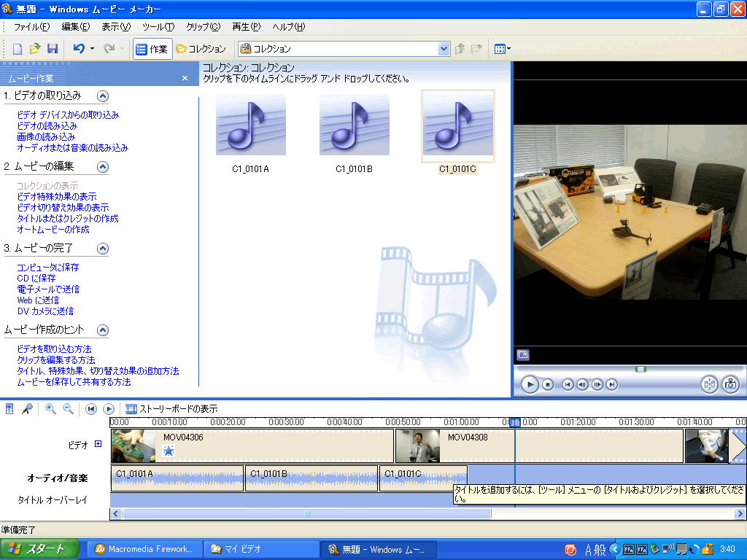The height and width of the screenshot is (560, 747).
Task: Expand the ビデオ track with plus button
Action: point(98,444)
